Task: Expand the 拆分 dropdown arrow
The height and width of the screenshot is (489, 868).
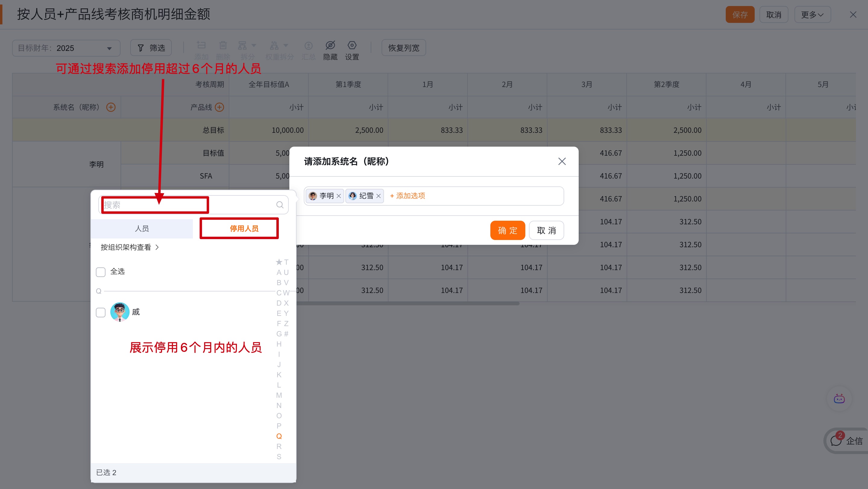Action: click(254, 45)
